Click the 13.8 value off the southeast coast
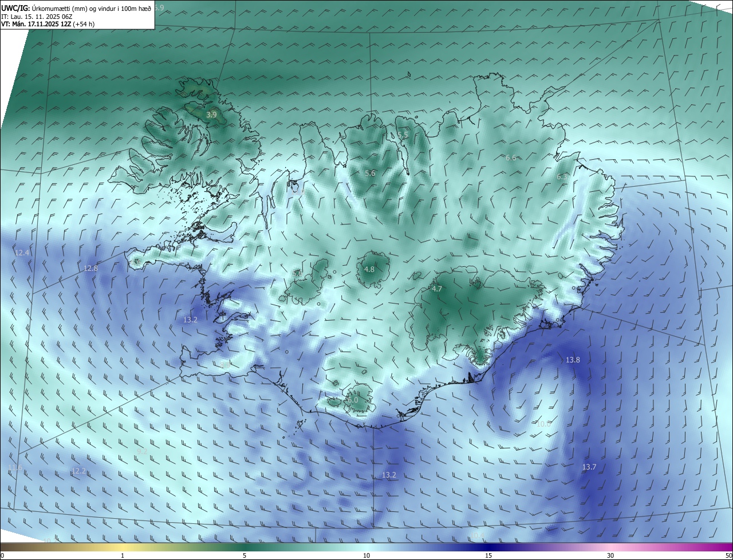This screenshot has width=733, height=560. (573, 360)
